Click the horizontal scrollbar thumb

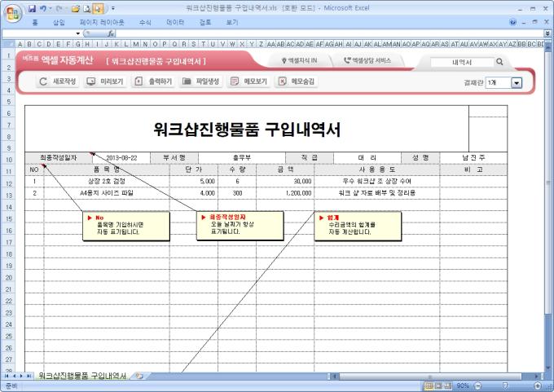coord(430,377)
